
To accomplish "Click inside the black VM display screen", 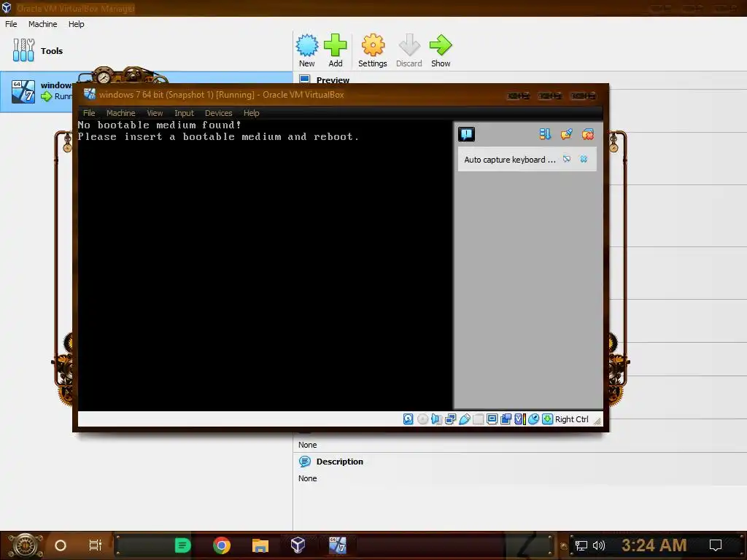I will pos(265,265).
